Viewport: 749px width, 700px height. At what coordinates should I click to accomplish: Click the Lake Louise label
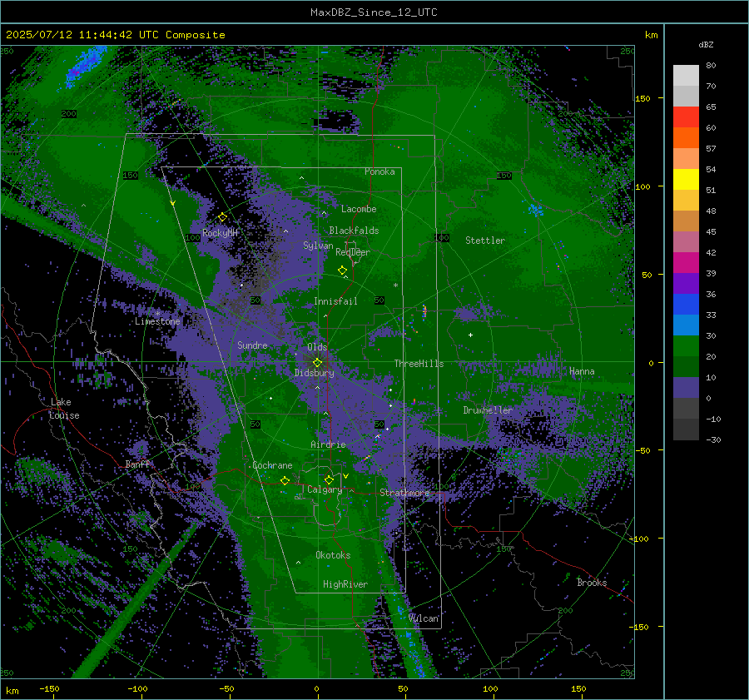(64, 409)
